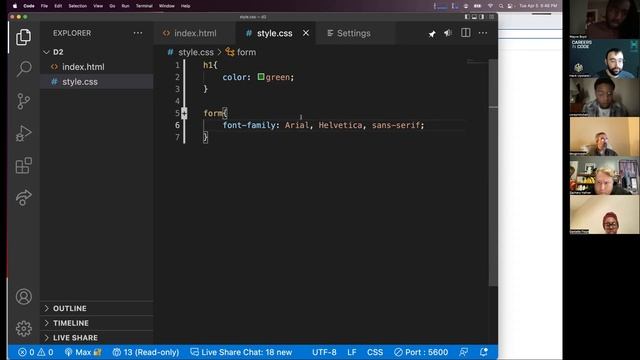The height and width of the screenshot is (360, 640).
Task: Click the minimap in the editor
Action: click(x=477, y=62)
